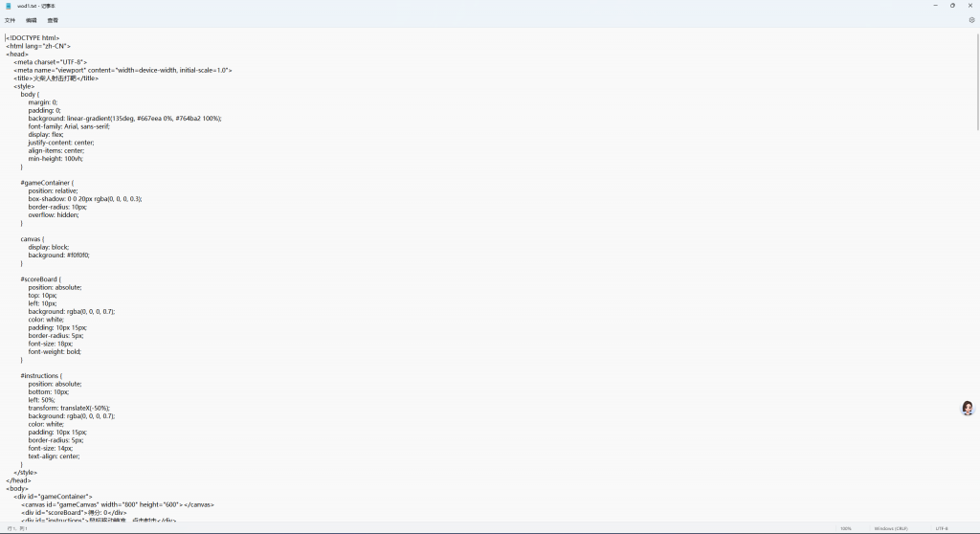Click the Notepad app icon in title bar
980x534 pixels.
8,5
